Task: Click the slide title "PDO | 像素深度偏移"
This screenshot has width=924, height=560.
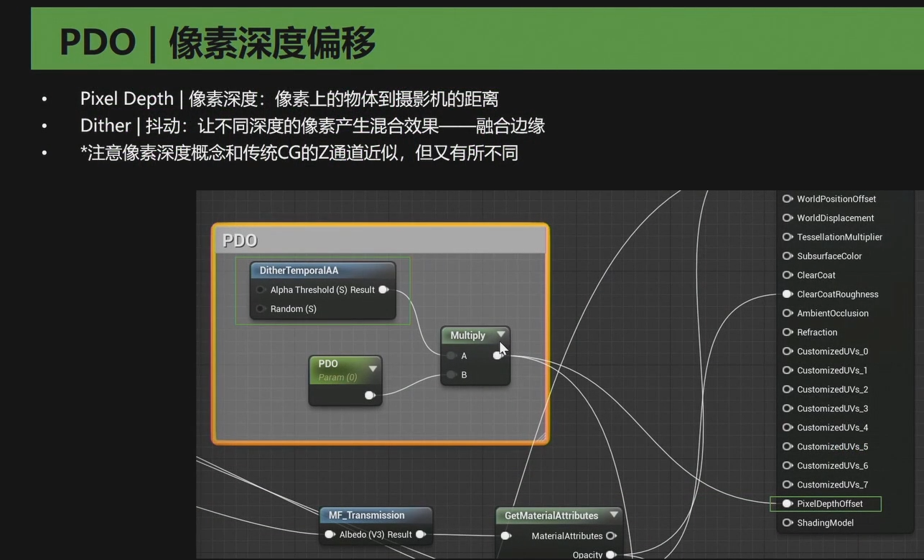Action: tap(218, 42)
